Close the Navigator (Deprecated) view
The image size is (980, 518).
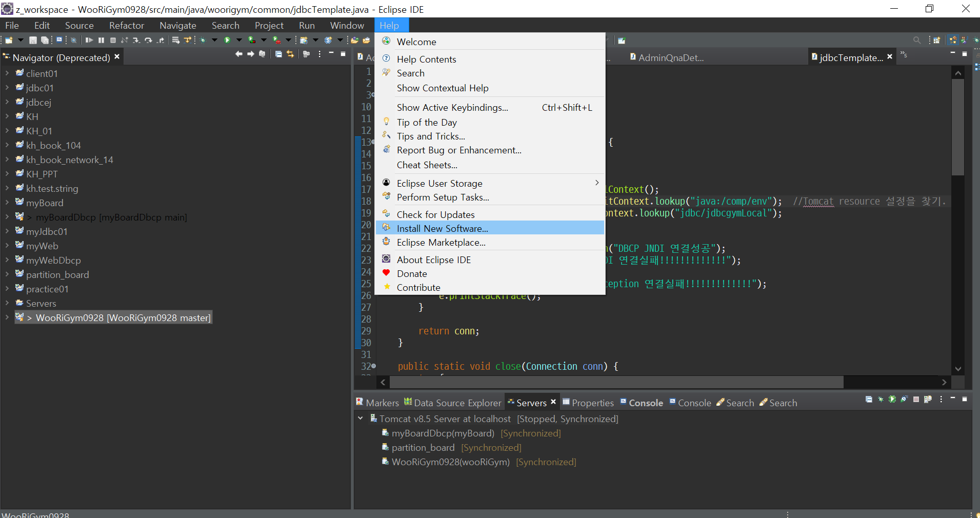tap(117, 56)
